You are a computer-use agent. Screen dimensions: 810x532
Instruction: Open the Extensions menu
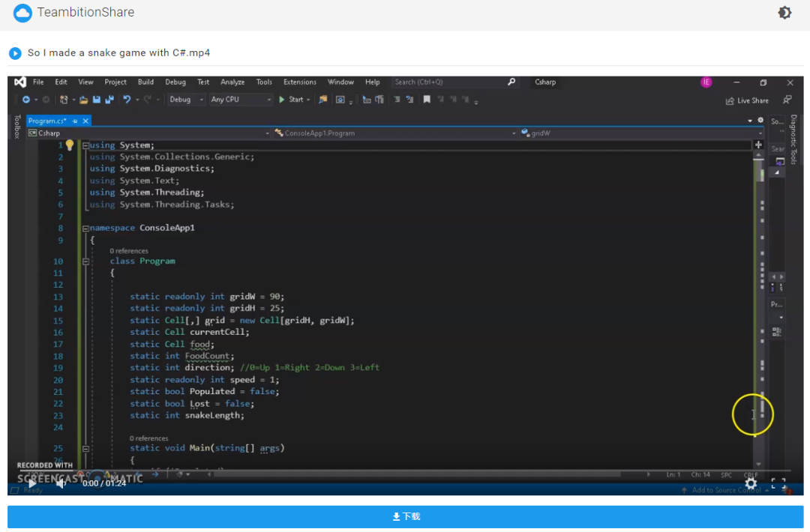[299, 82]
